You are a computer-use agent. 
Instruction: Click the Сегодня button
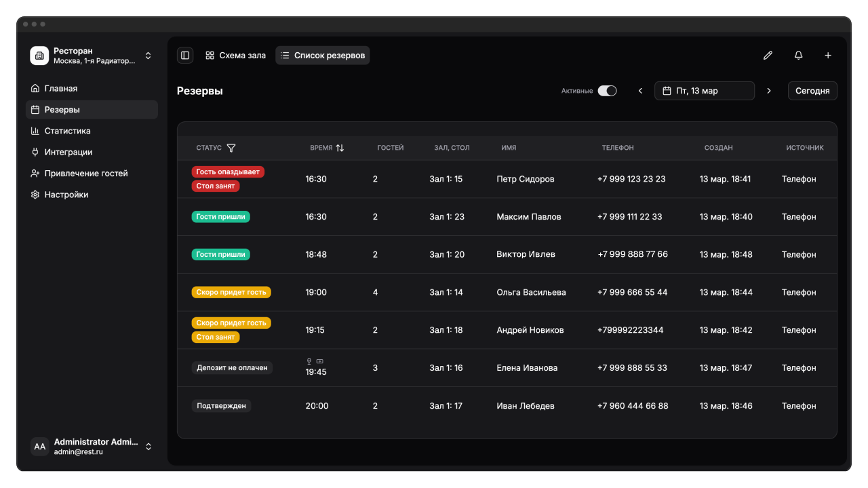tap(812, 91)
